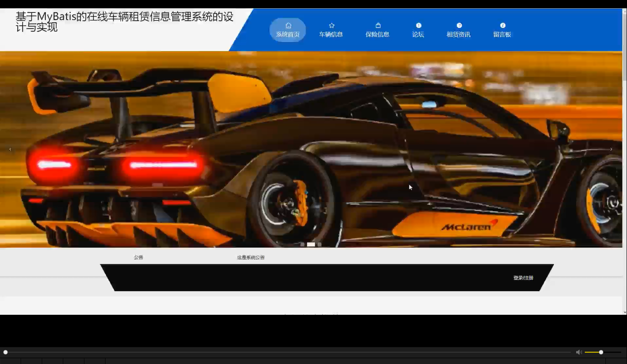
Task: Click the scrollbar down arrow
Action: (625, 312)
